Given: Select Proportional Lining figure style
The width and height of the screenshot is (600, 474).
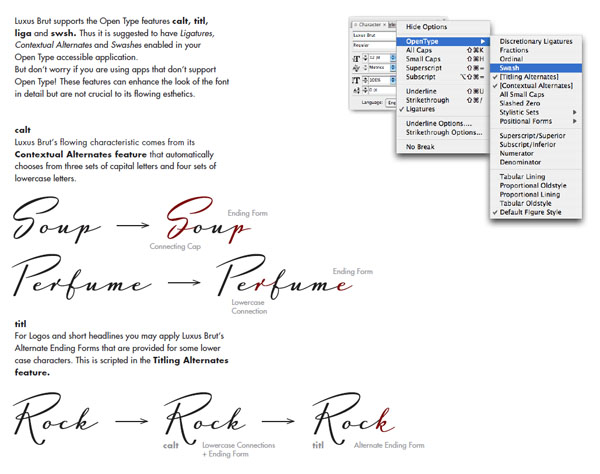Looking at the screenshot, I should pos(536,194).
